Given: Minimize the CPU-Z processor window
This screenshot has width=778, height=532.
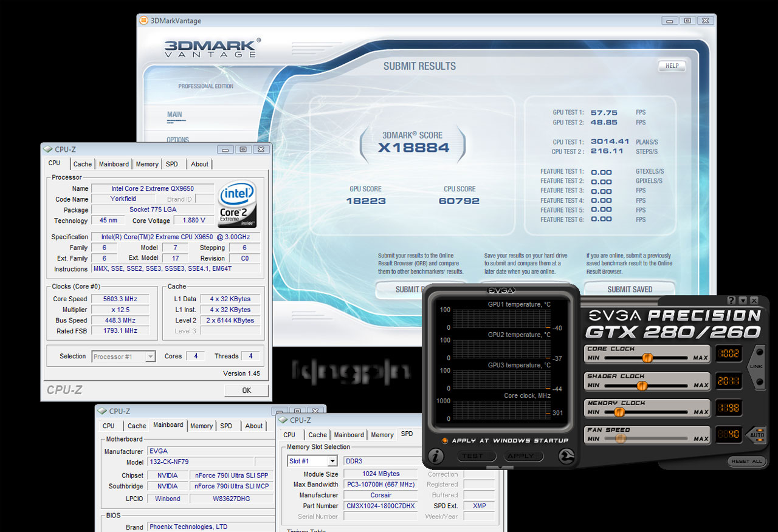Looking at the screenshot, I should coord(225,149).
